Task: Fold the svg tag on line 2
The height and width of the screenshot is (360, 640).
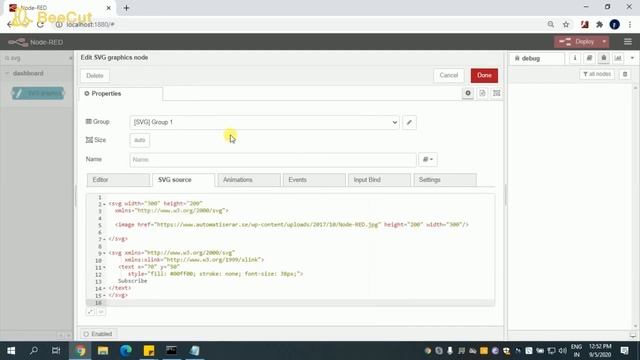Action: [x=104, y=204]
